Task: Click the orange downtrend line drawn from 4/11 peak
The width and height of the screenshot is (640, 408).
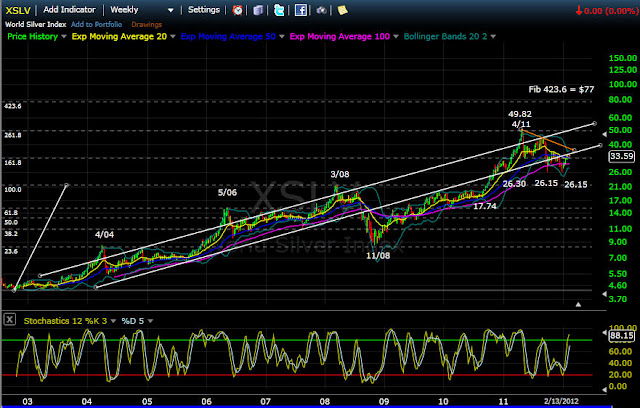Action: point(548,141)
